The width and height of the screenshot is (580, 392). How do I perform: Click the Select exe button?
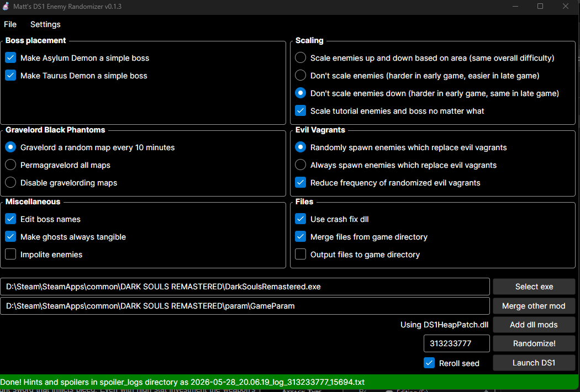pyautogui.click(x=534, y=287)
